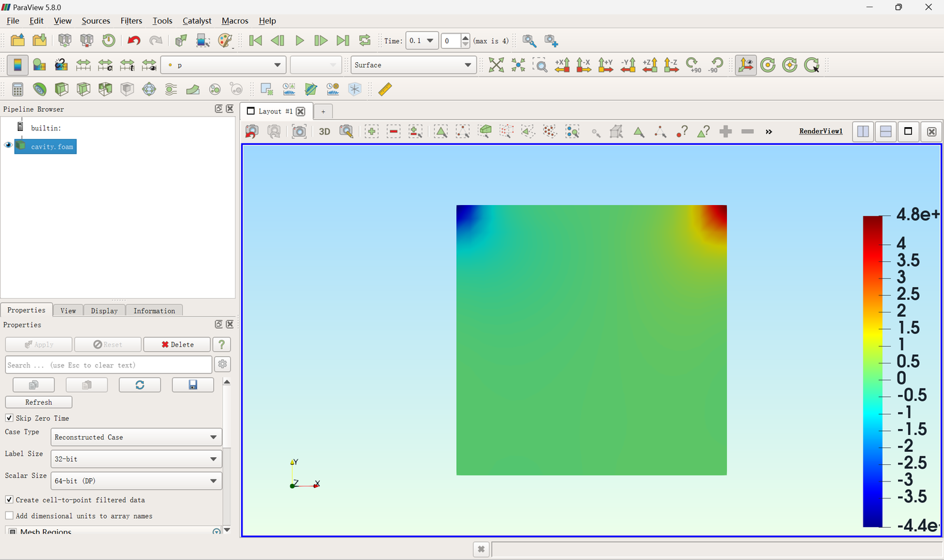Viewport: 944px width, 560px height.
Task: Click the Refresh button
Action: pyautogui.click(x=39, y=402)
